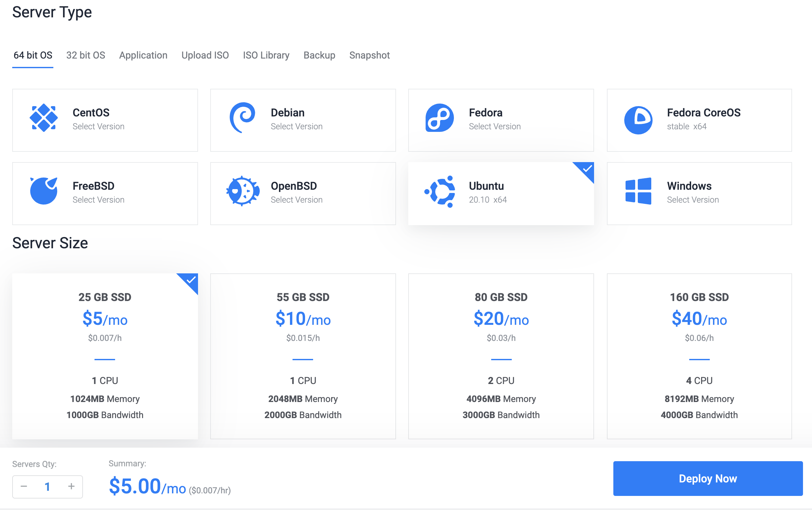This screenshot has height=512, width=812.
Task: Click the checkmark badge on Ubuntu card
Action: [x=586, y=170]
